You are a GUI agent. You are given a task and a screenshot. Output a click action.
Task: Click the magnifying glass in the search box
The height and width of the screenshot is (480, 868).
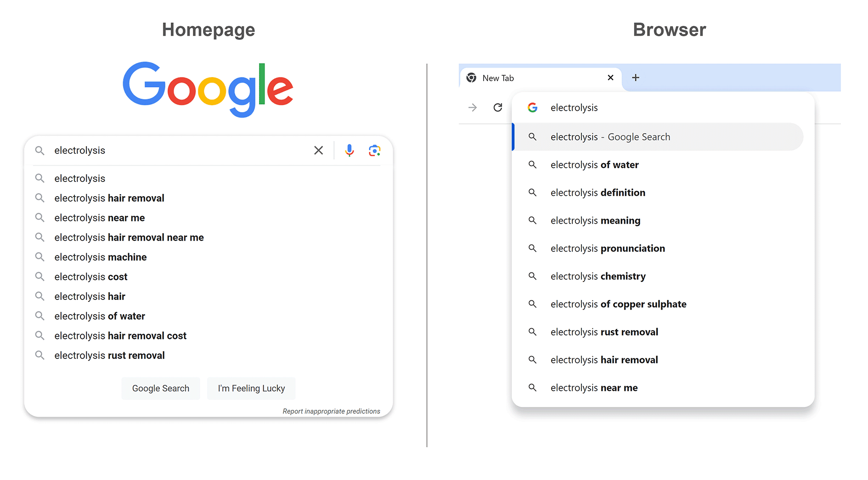click(39, 150)
